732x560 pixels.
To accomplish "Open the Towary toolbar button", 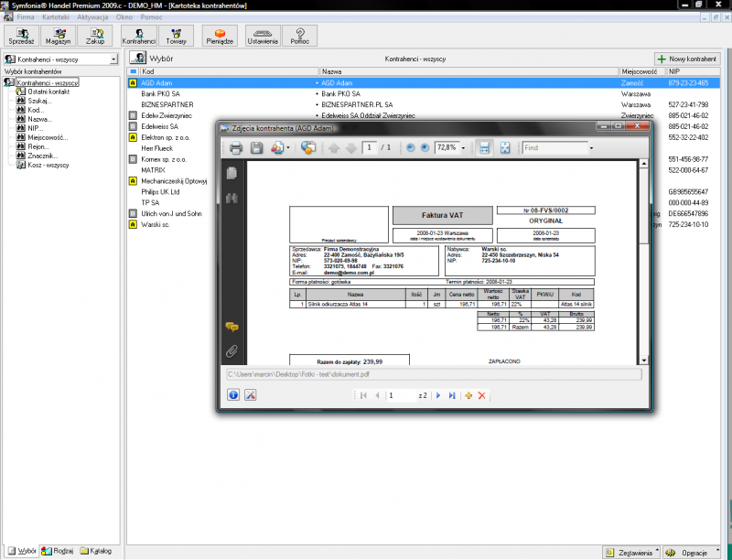I will point(176,36).
